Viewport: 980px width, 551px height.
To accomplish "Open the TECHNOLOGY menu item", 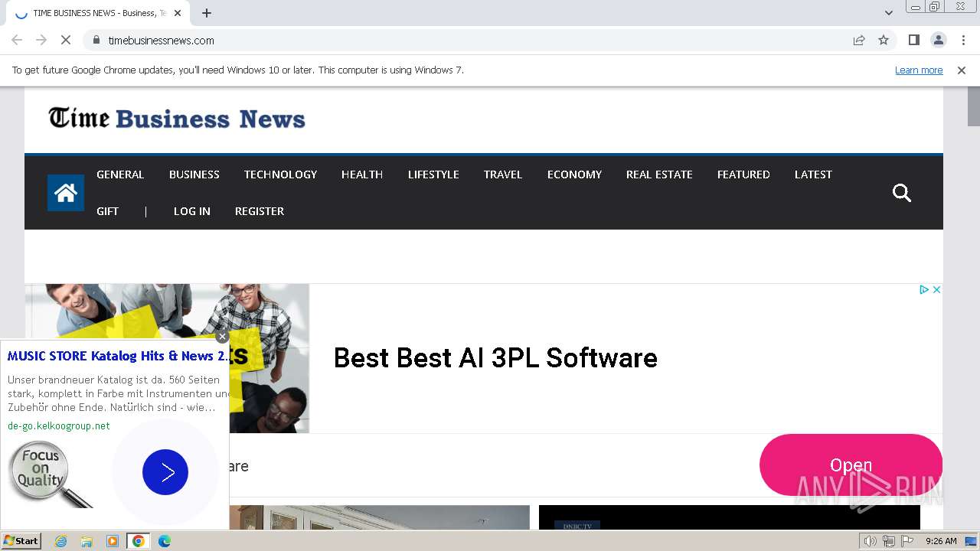I will pyautogui.click(x=280, y=174).
